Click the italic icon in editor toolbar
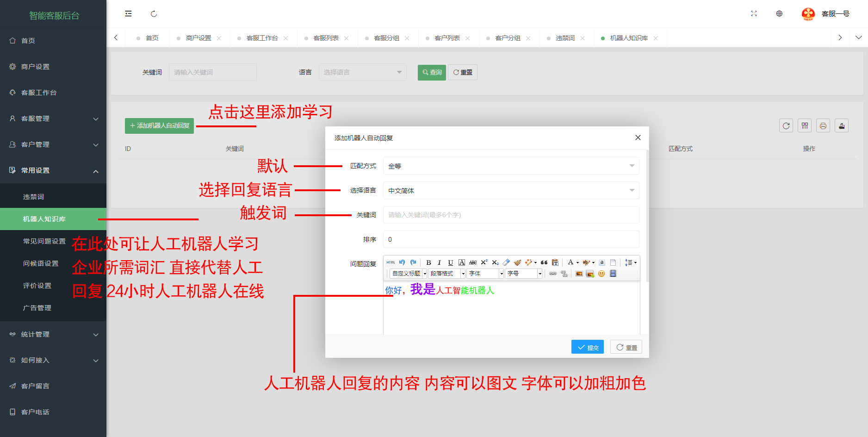 click(x=439, y=262)
